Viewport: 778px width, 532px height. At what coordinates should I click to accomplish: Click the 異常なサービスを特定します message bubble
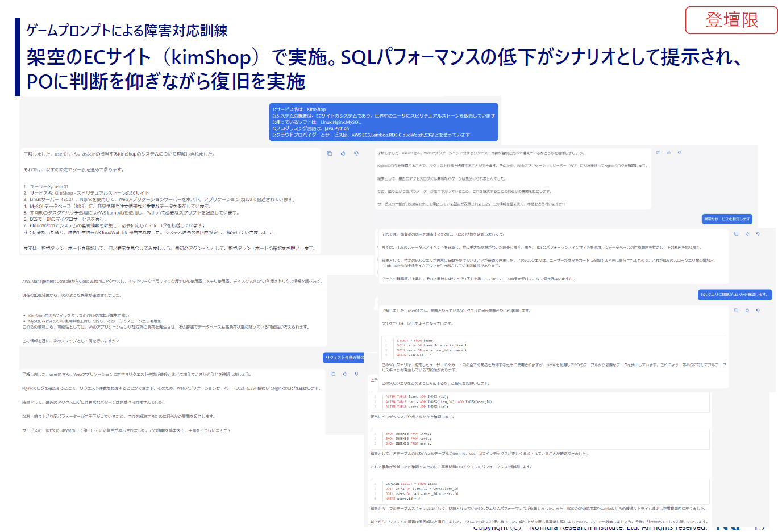727,219
